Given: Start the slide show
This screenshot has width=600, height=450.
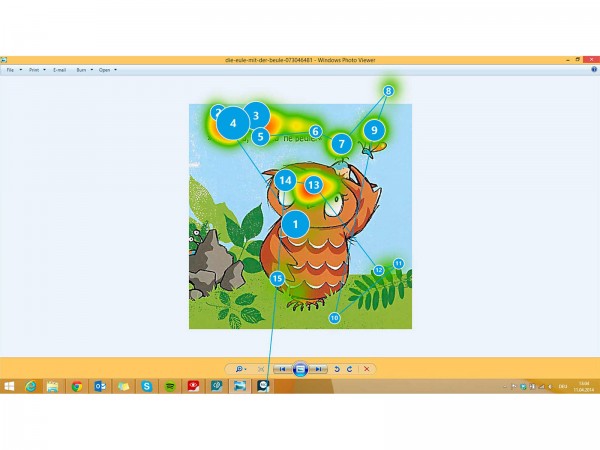Looking at the screenshot, I should pyautogui.click(x=300, y=369).
